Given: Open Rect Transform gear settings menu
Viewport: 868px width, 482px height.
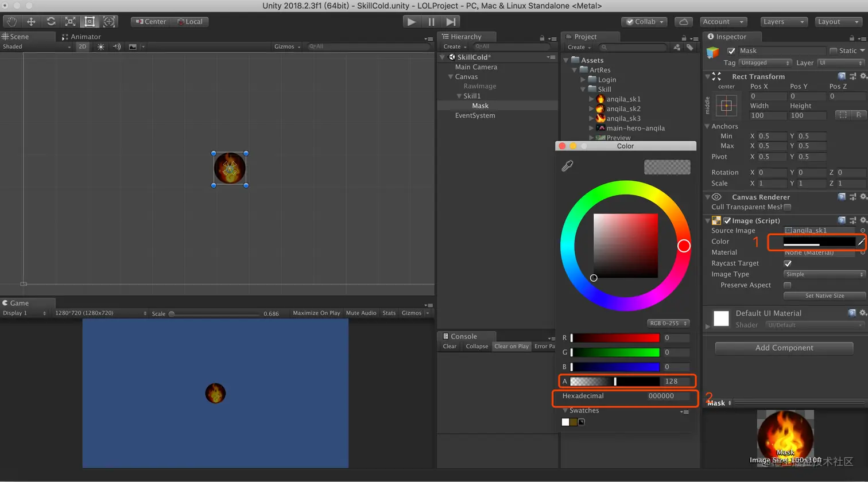Looking at the screenshot, I should (863, 76).
